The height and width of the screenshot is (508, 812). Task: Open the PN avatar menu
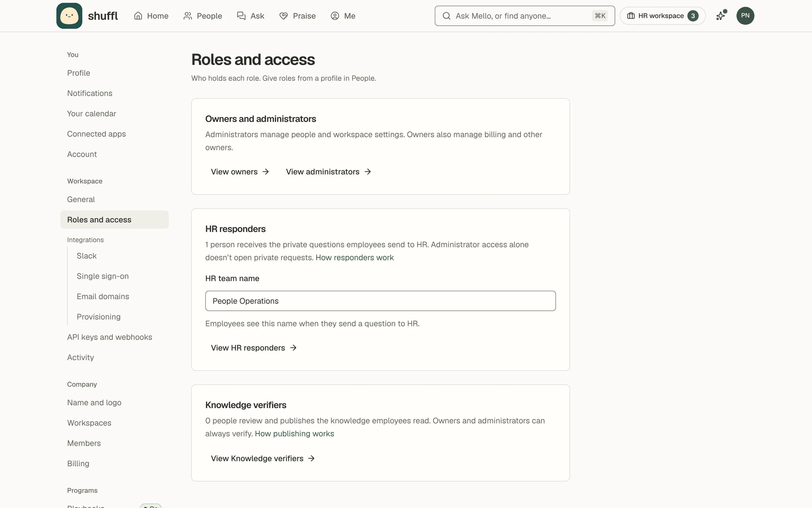pyautogui.click(x=745, y=16)
